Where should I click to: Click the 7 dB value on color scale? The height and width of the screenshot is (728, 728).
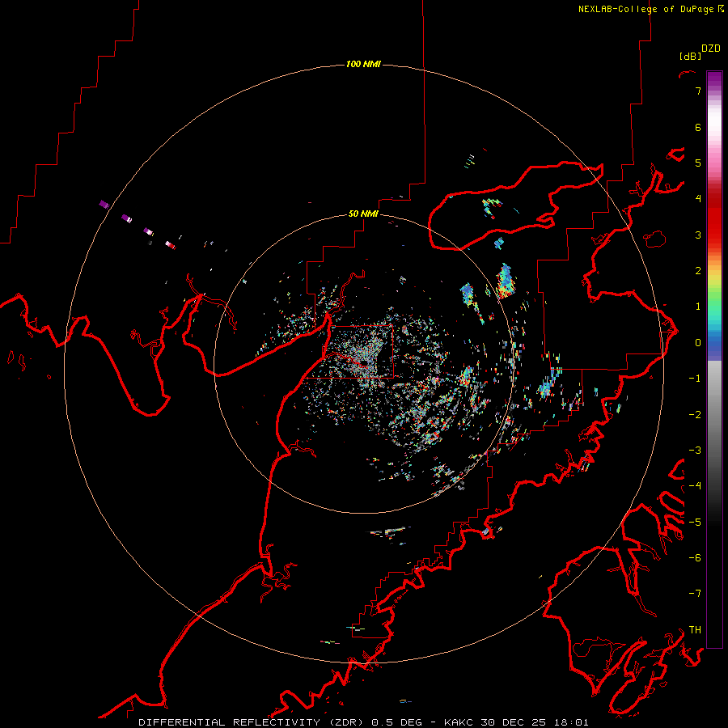(x=698, y=91)
